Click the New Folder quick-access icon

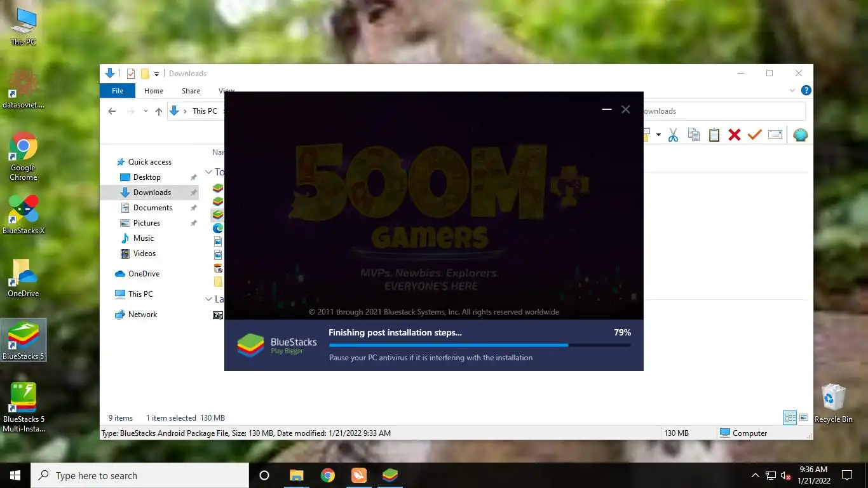coord(145,74)
